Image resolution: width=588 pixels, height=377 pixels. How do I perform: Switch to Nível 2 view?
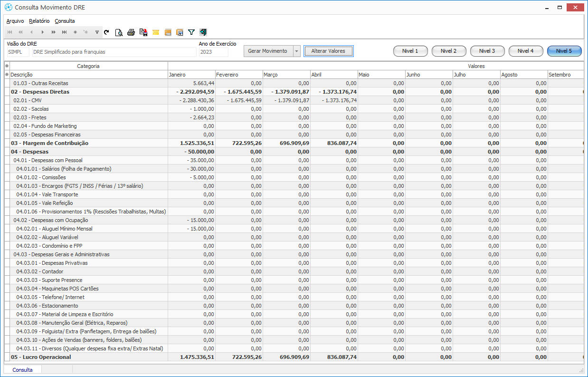[x=449, y=51]
